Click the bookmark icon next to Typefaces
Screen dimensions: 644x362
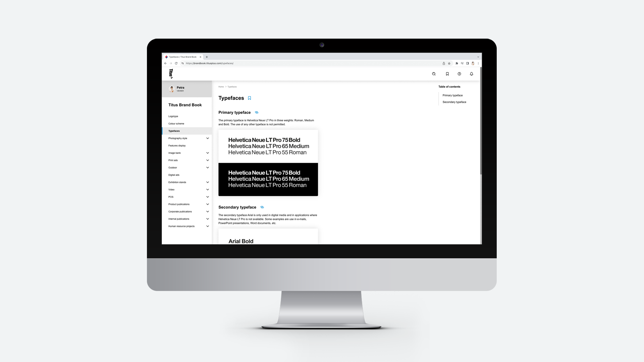coord(250,98)
